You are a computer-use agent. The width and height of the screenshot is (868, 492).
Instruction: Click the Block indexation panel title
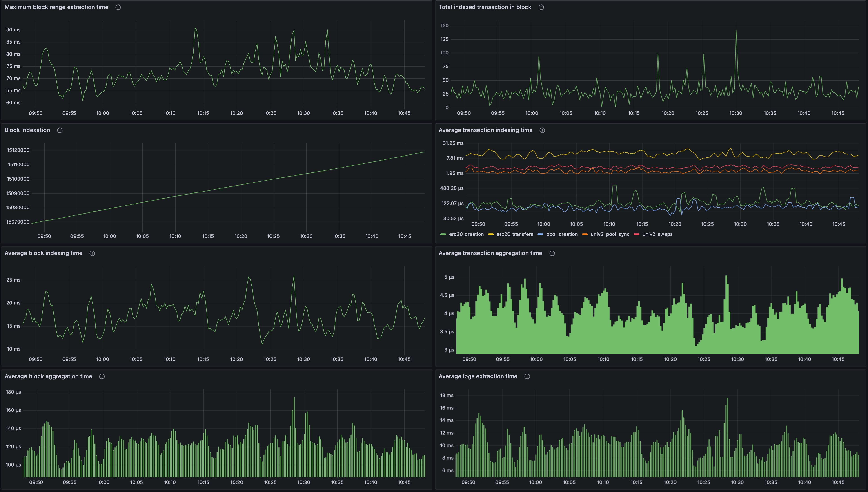tap(27, 130)
